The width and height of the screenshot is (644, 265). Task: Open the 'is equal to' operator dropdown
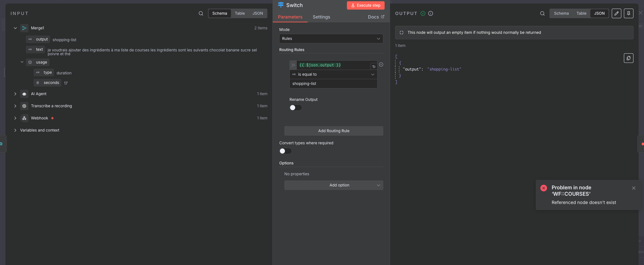333,74
